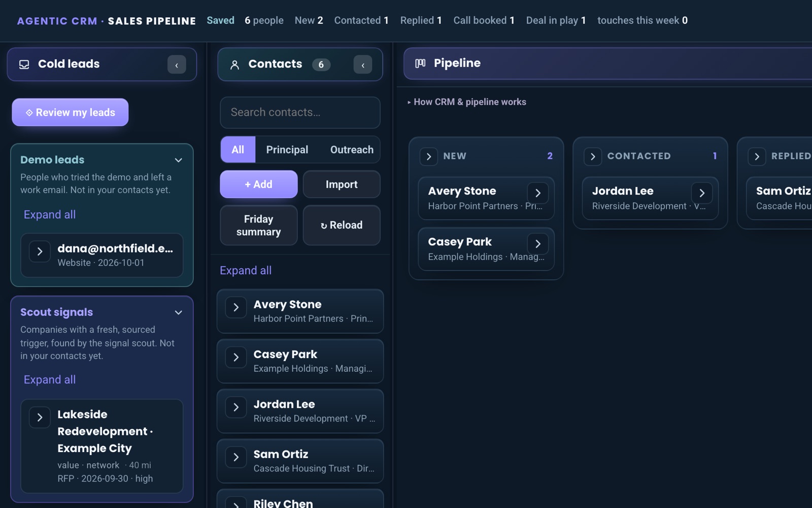This screenshot has width=812, height=508.
Task: Switch to the Principal filter tab
Action: (x=287, y=150)
